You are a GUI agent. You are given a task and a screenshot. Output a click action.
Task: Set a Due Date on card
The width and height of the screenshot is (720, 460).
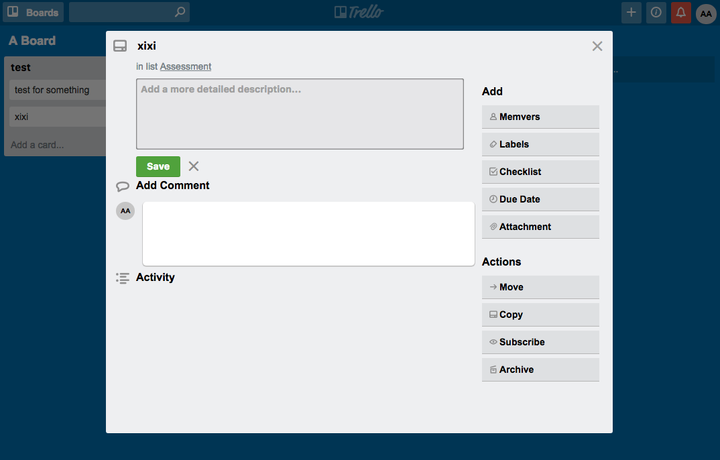click(x=540, y=199)
